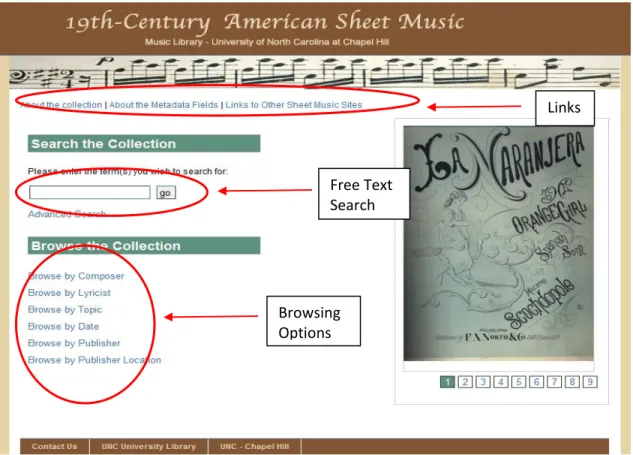Open Links to Other Sheet Music Sites
The width and height of the screenshot is (633, 455).
tap(293, 105)
